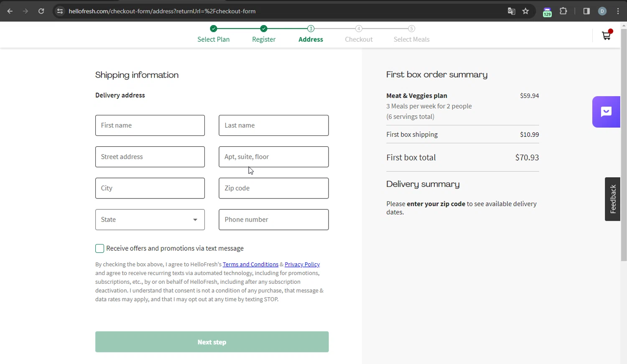Focus the Apt, suite, floor field
This screenshot has height=364, width=627.
point(274,157)
